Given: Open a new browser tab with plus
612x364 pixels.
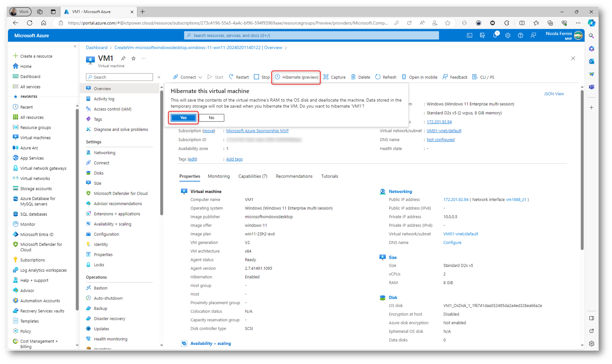Looking at the screenshot, I should (x=143, y=12).
